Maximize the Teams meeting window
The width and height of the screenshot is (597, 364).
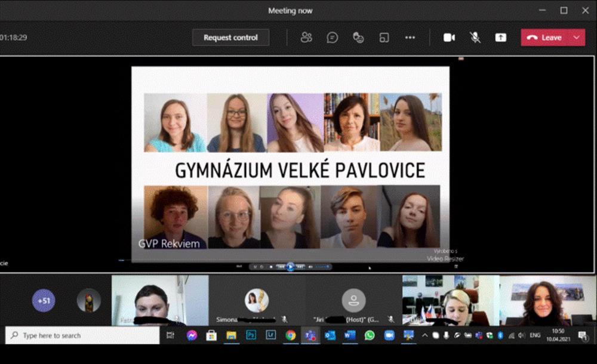[564, 10]
